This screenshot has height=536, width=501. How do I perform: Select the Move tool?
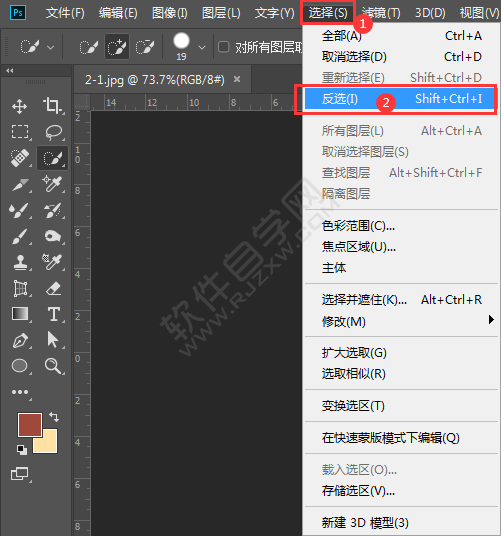pyautogui.click(x=19, y=106)
